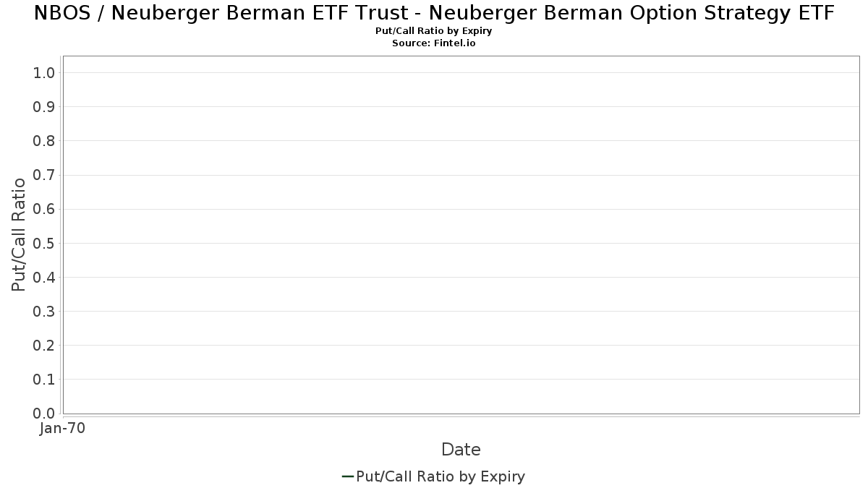This screenshot has width=868, height=488.
Task: Click the 0.2 y-axis tick label
Action: click(44, 345)
